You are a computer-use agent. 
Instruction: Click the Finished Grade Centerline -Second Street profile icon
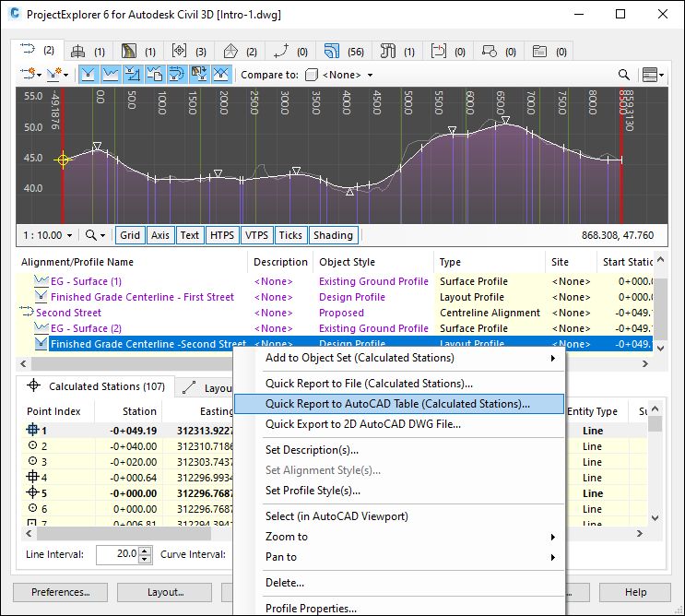(x=41, y=344)
